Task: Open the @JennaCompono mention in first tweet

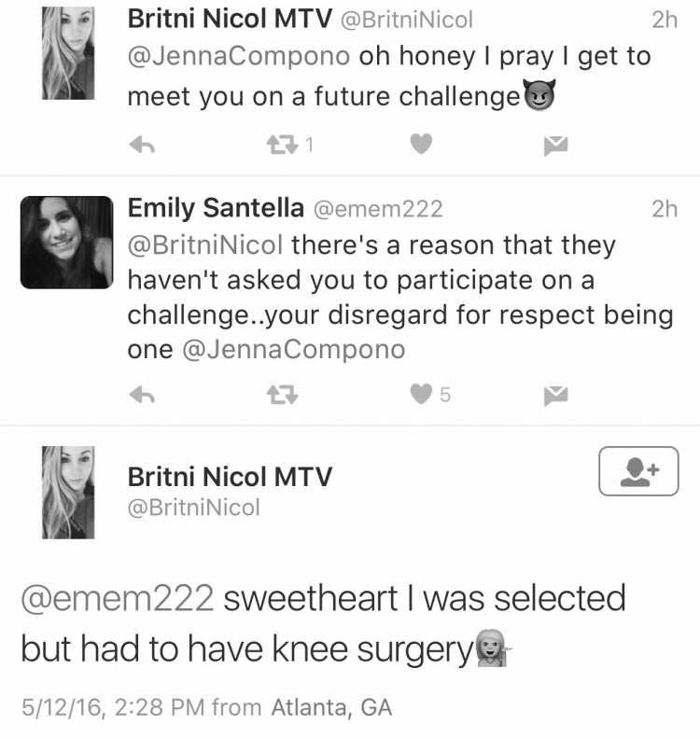Action: (x=239, y=57)
